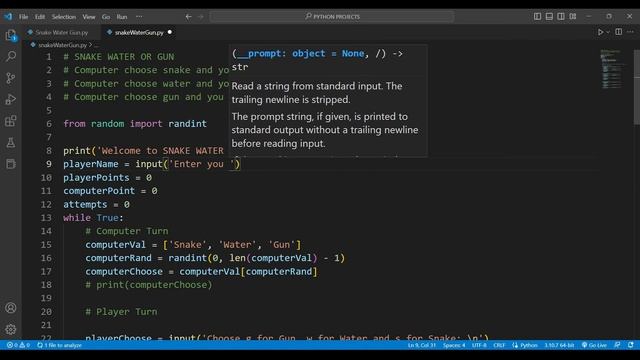Click the editor vertical scrollbar
The width and height of the screenshot is (640, 360).
pyautogui.click(x=637, y=87)
